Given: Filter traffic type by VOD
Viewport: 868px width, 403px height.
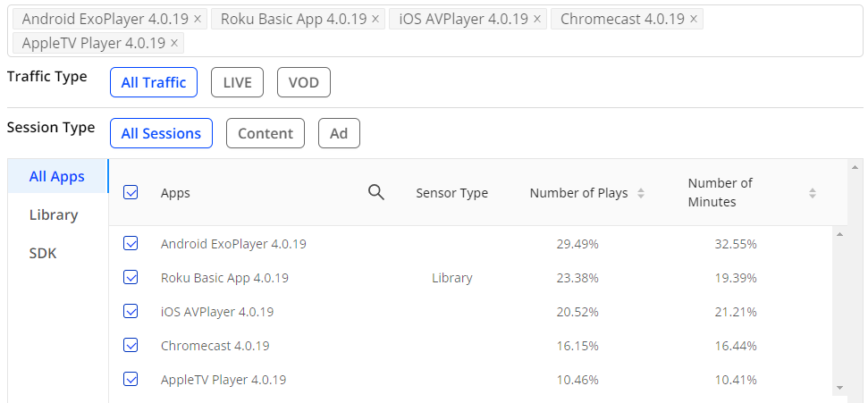Looking at the screenshot, I should (304, 82).
